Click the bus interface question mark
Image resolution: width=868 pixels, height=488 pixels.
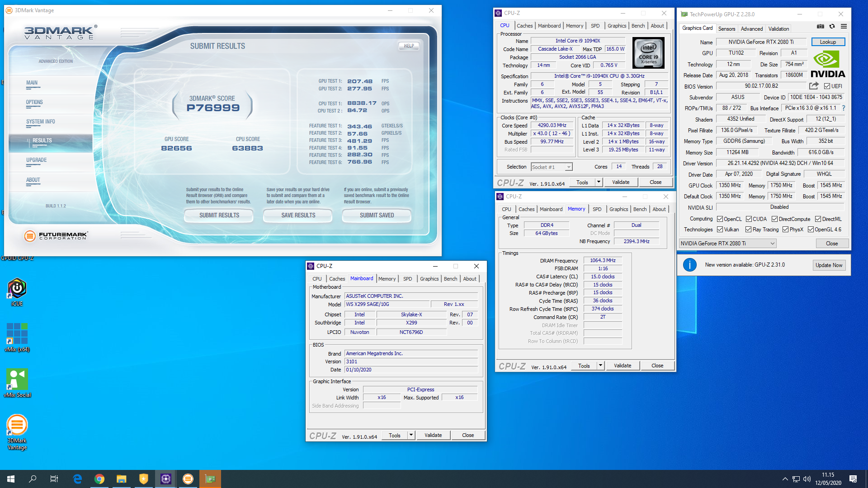[844, 108]
